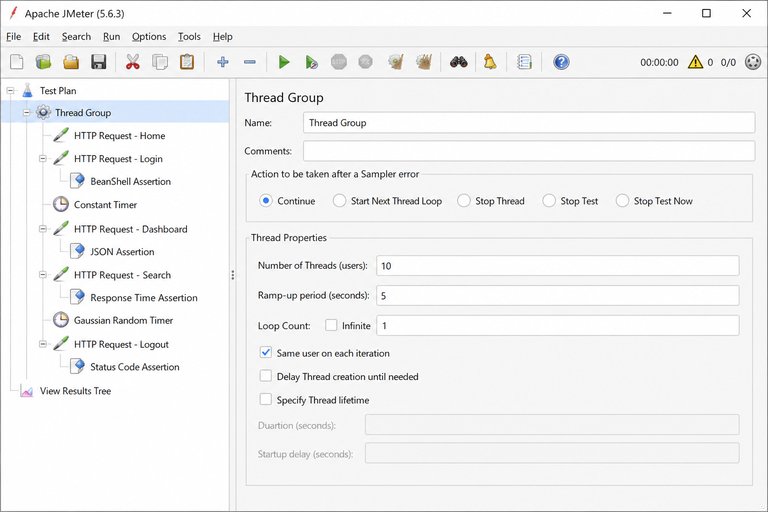Open the File menu

13,37
